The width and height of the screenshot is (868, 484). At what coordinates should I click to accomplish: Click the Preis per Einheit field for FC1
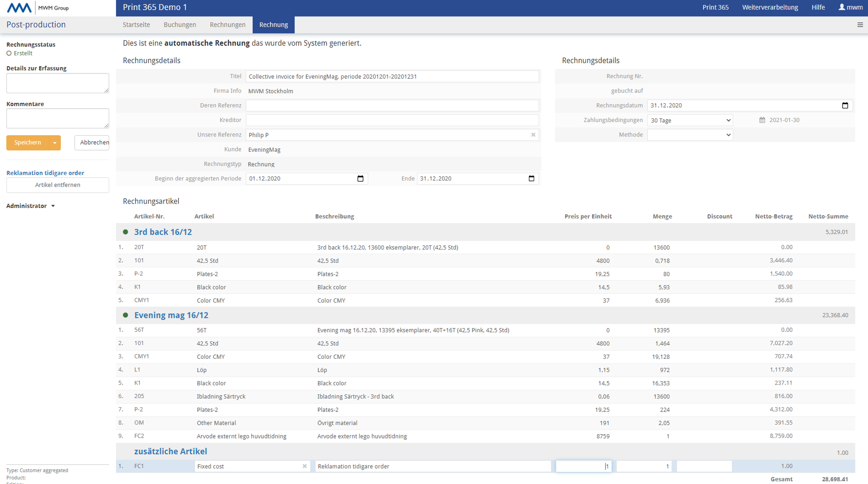click(584, 466)
